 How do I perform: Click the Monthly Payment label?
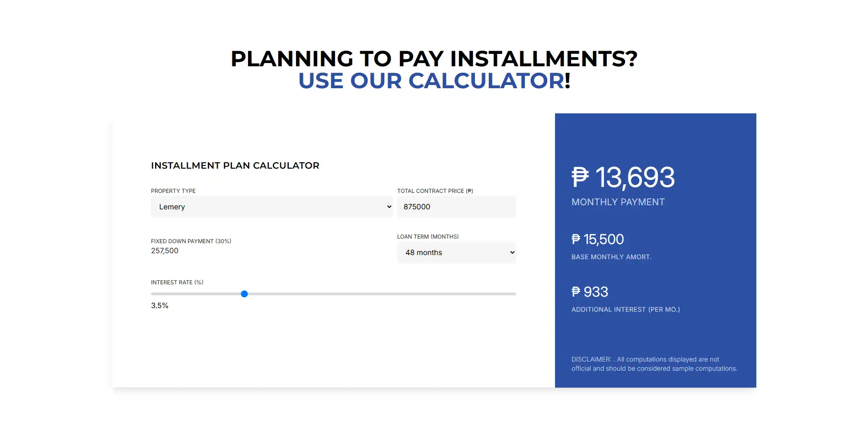coord(618,202)
